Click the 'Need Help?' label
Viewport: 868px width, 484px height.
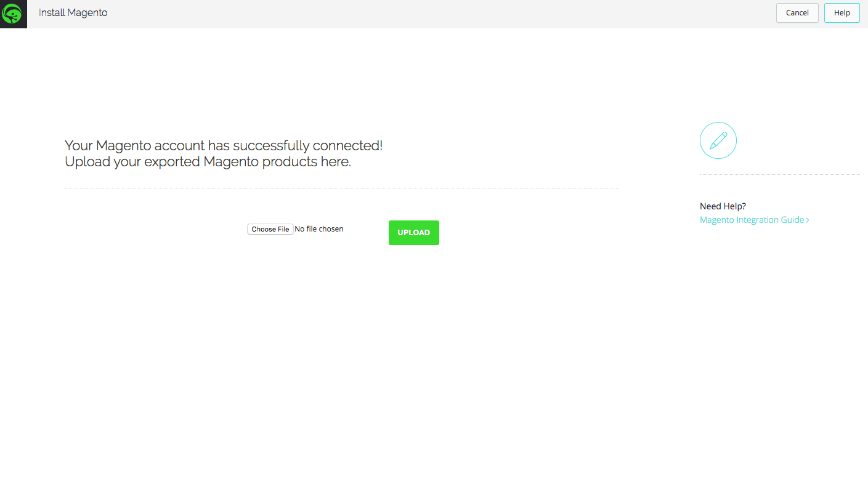point(723,206)
